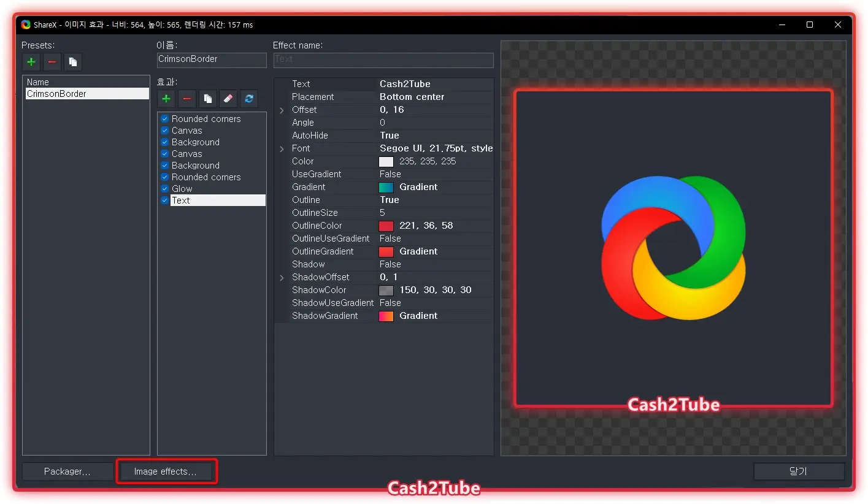Screen dimensions: 868x504
Task: Open the teal Gradient swatch
Action: (386, 188)
